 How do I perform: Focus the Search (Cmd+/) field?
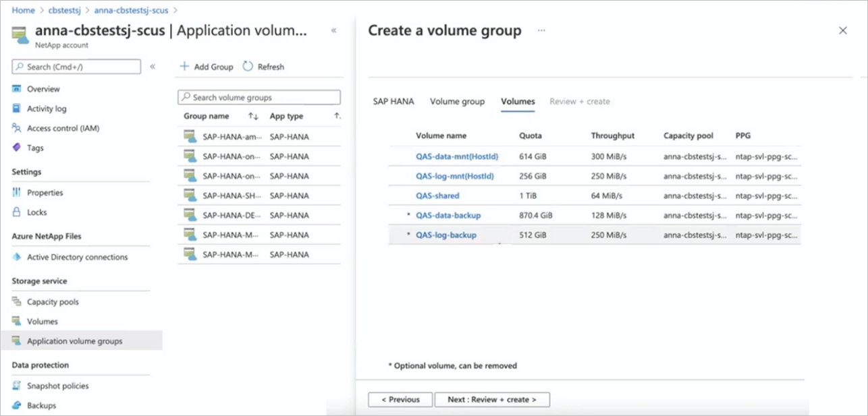[76, 66]
